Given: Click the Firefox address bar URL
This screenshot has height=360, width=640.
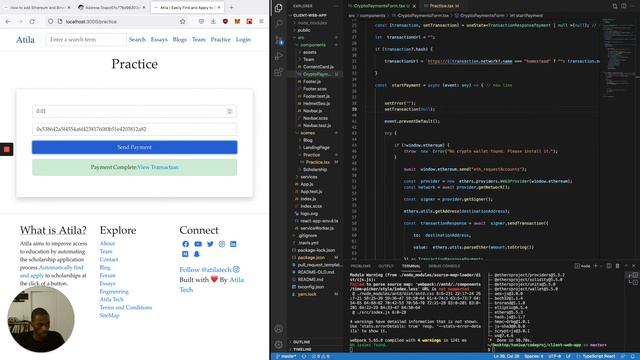Looking at the screenshot, I should coord(91,21).
